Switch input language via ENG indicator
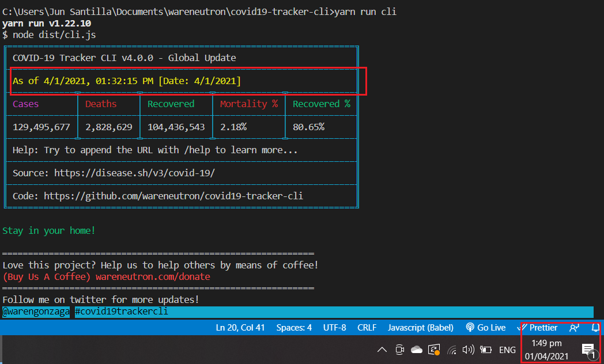 tap(507, 350)
